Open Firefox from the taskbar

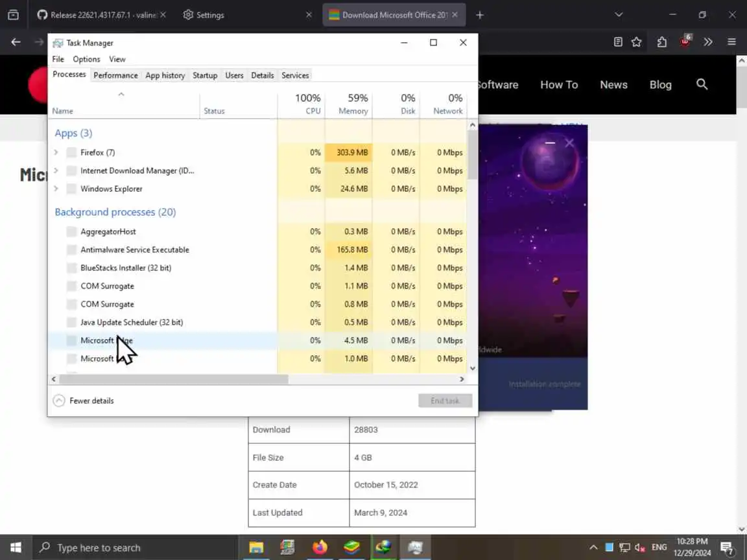point(320,548)
